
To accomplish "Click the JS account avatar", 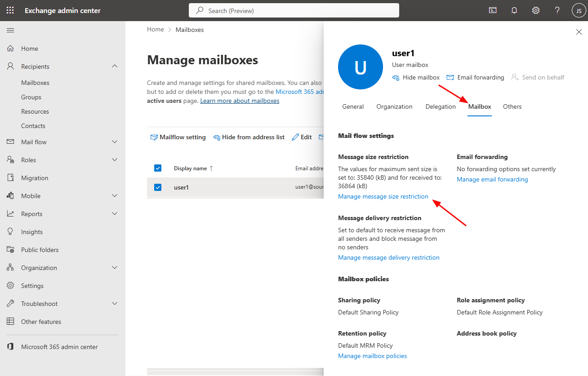I will pyautogui.click(x=579, y=10).
